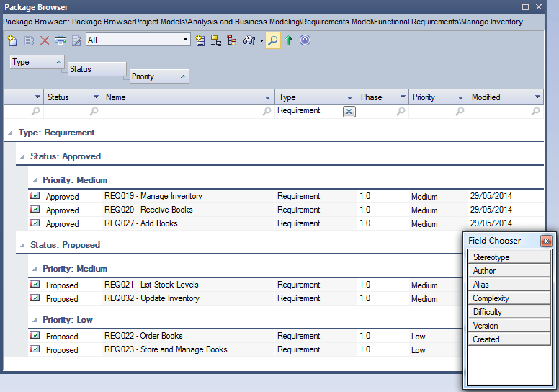
Task: Select row REQ019 - Manage Inventory
Action: coord(153,196)
